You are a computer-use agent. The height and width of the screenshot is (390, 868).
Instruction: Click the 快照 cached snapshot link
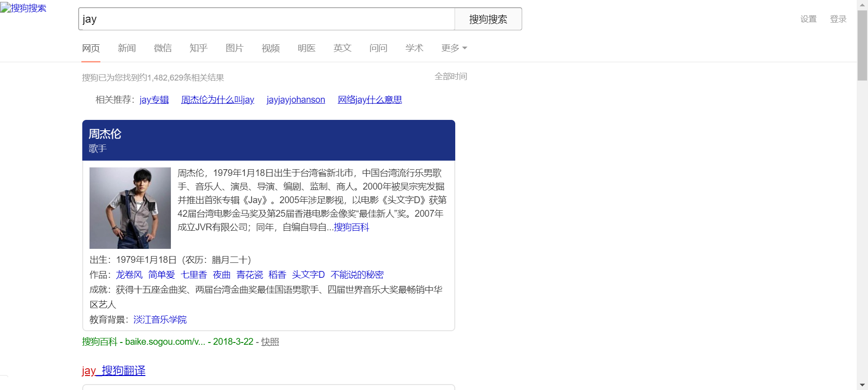tap(270, 342)
